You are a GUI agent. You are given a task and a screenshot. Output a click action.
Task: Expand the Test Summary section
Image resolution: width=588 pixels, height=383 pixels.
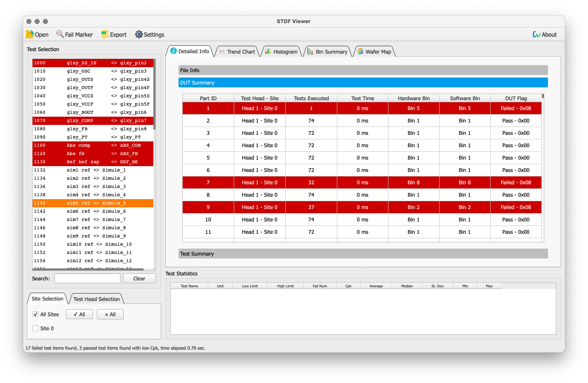(363, 253)
